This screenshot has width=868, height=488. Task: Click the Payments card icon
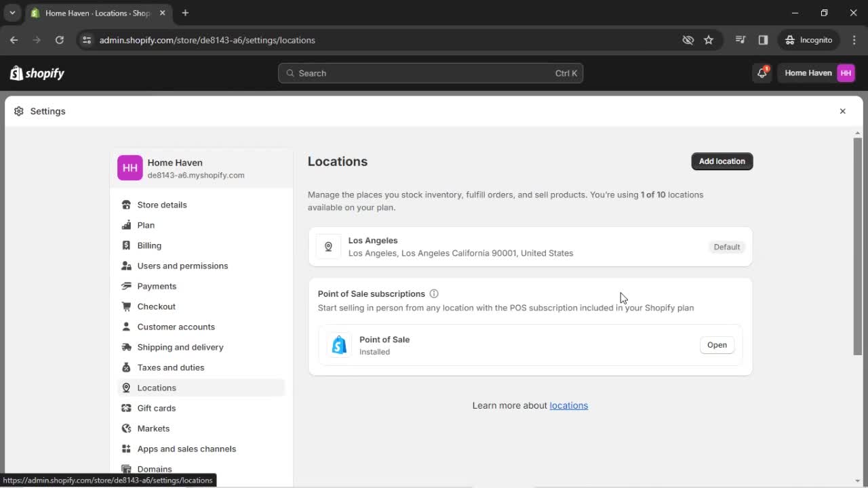click(x=126, y=286)
